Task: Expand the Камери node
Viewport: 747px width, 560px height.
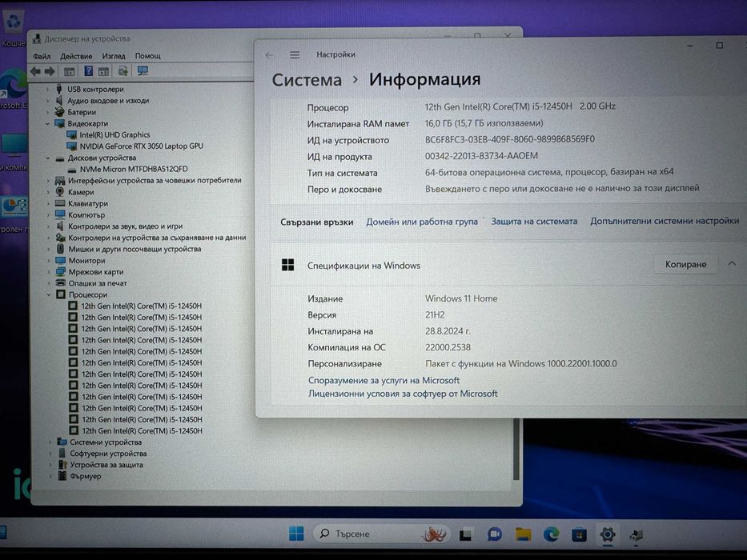Action: (x=48, y=192)
